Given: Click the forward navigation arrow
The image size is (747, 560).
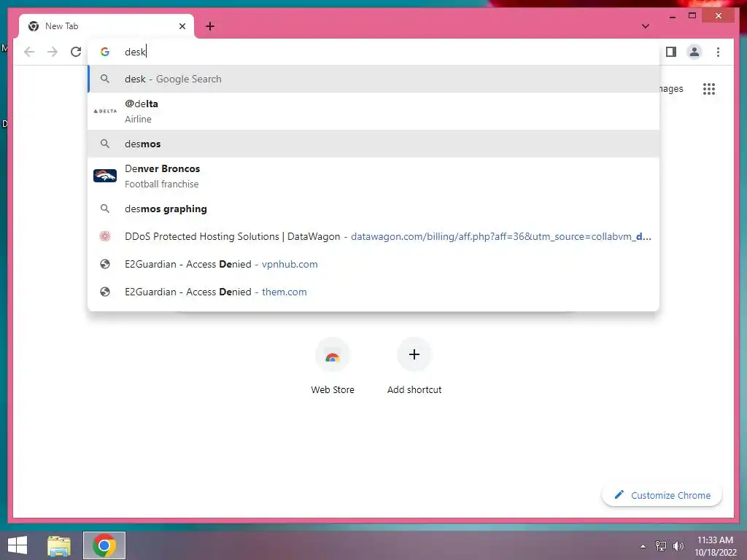Looking at the screenshot, I should click(x=53, y=52).
